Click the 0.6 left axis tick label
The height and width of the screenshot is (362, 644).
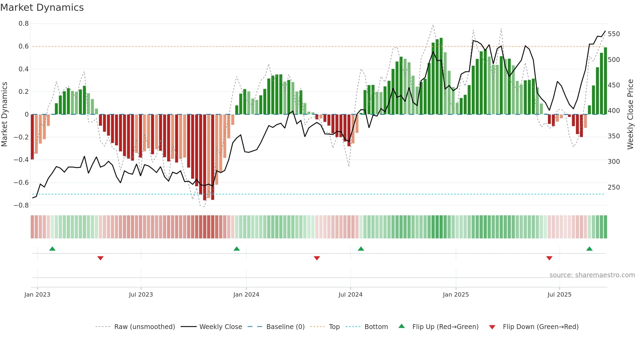tap(24, 46)
